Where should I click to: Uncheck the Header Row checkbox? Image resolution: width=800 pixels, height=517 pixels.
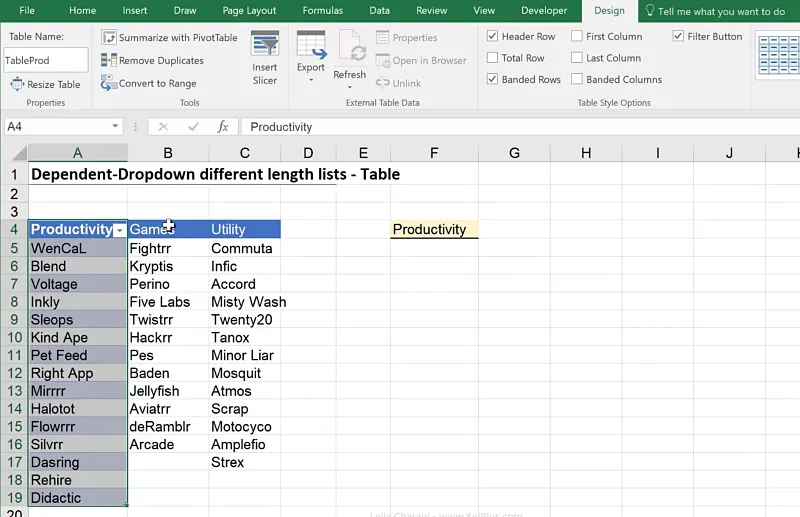pos(492,37)
